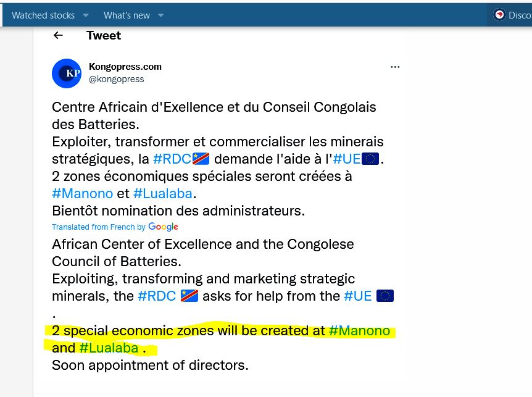Click the #Manono hashtag in French text
Screen dimensions: 532x397
[x=83, y=193]
